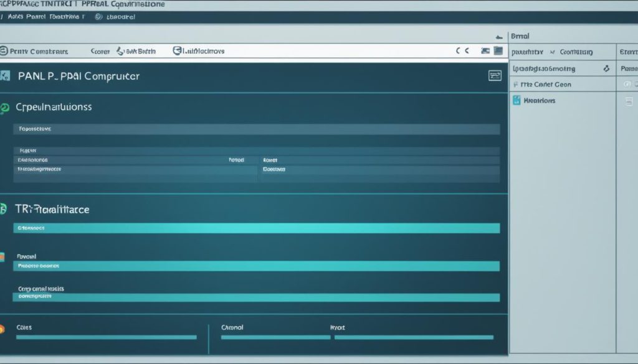Click the bright Grbosoos progress bar

(x=257, y=228)
